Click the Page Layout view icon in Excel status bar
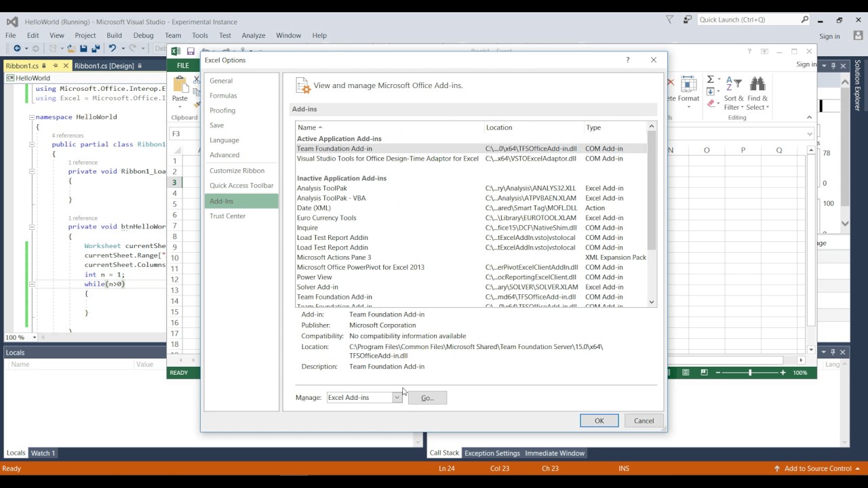The height and width of the screenshot is (488, 868). click(x=686, y=373)
